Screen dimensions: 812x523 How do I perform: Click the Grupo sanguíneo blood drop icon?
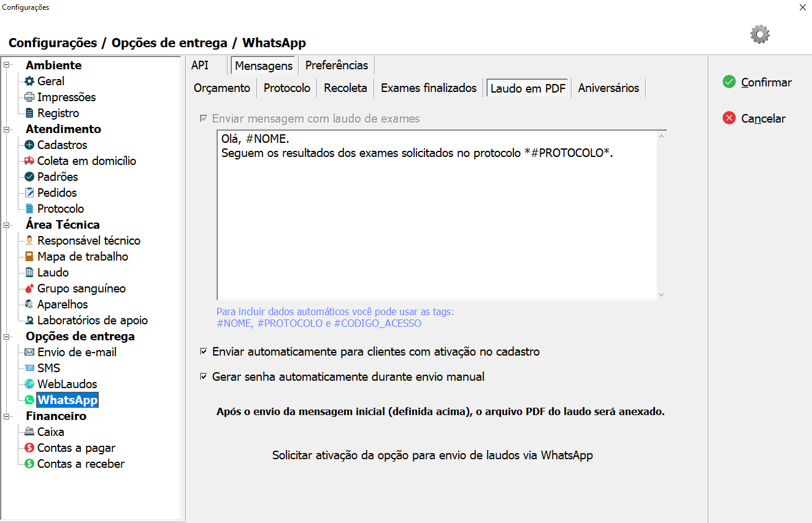point(29,288)
